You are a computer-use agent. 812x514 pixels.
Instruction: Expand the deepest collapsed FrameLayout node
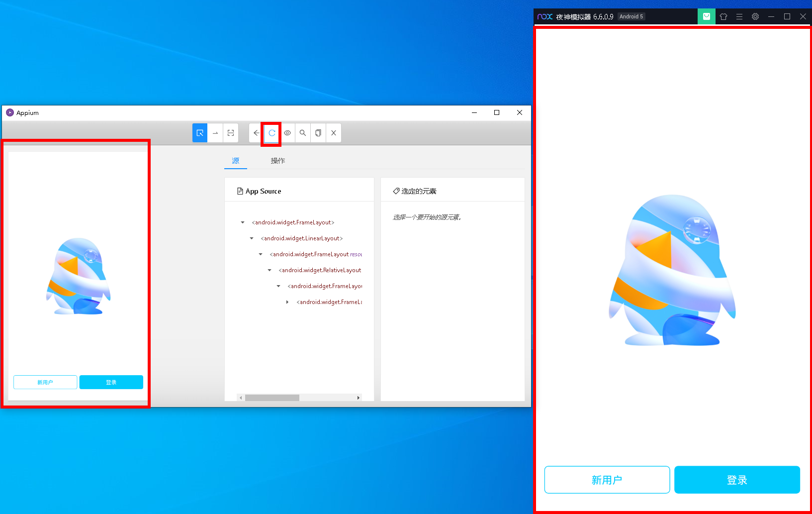[x=287, y=302]
